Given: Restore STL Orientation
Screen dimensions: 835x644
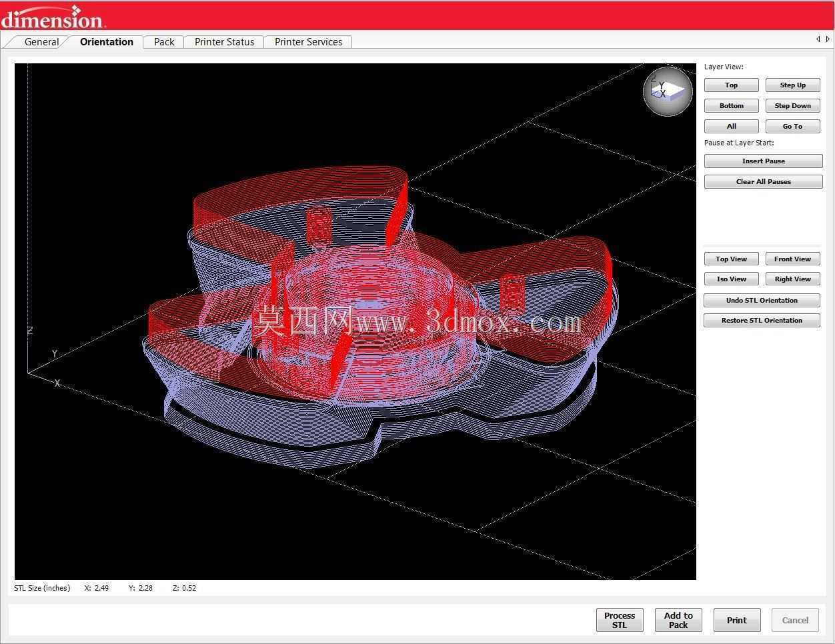Looking at the screenshot, I should click(762, 320).
